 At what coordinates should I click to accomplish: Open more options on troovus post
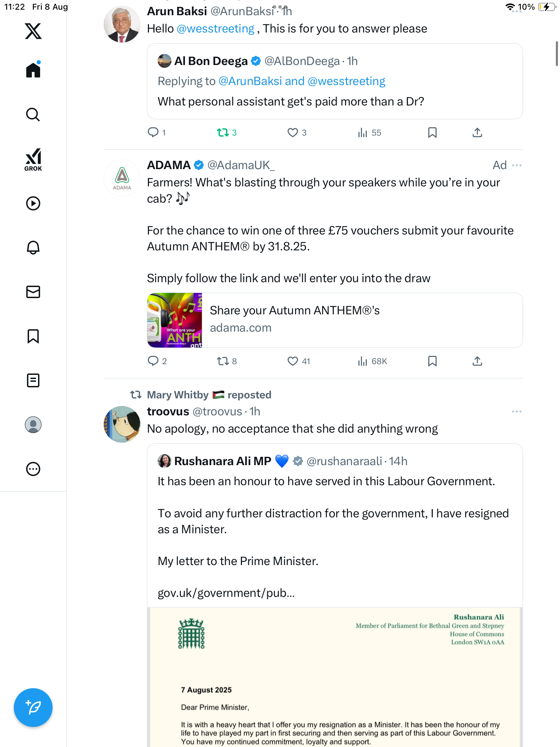(517, 412)
